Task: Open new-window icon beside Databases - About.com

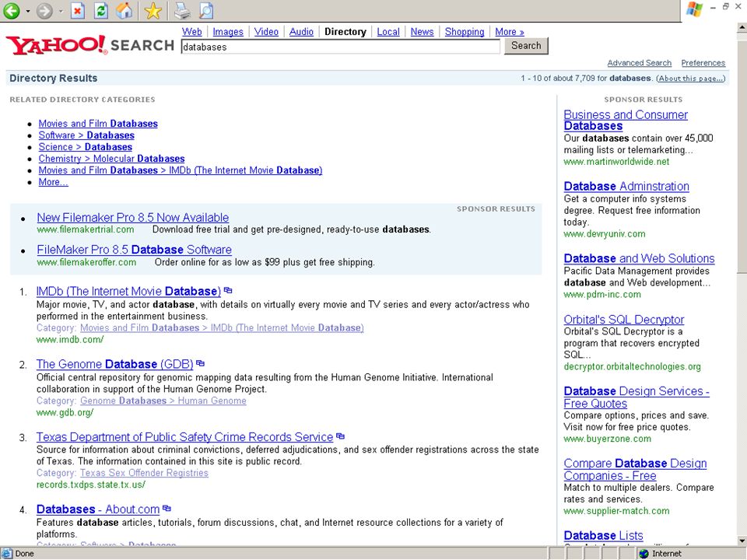Action: point(167,508)
